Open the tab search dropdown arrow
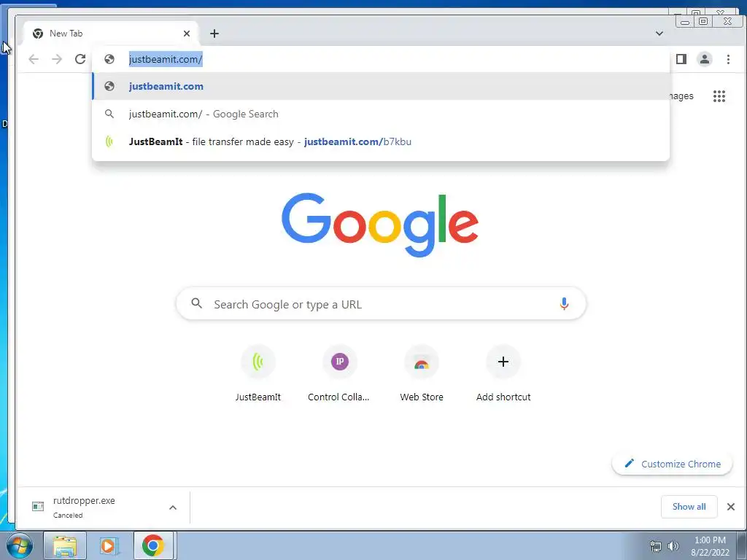This screenshot has width=747, height=560. pyautogui.click(x=659, y=34)
